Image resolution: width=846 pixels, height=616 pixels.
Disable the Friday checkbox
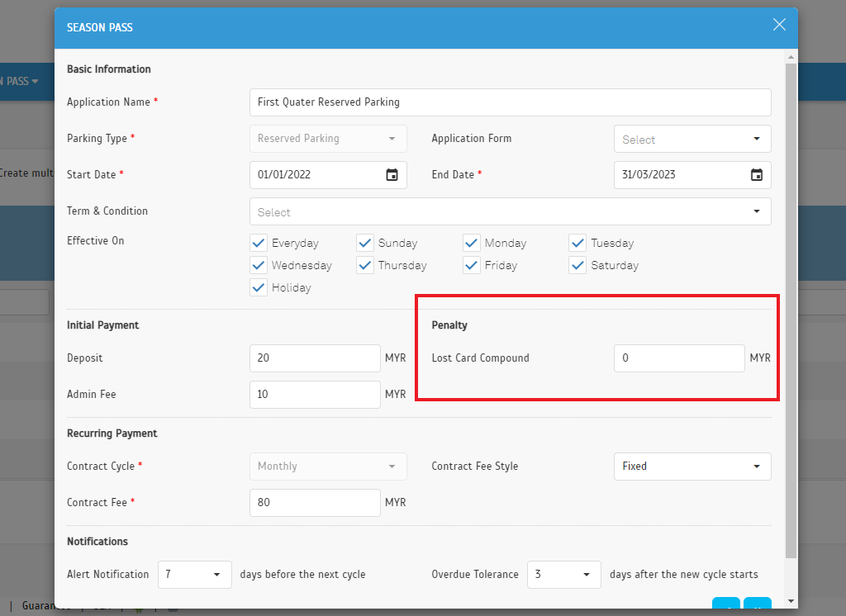(472, 265)
